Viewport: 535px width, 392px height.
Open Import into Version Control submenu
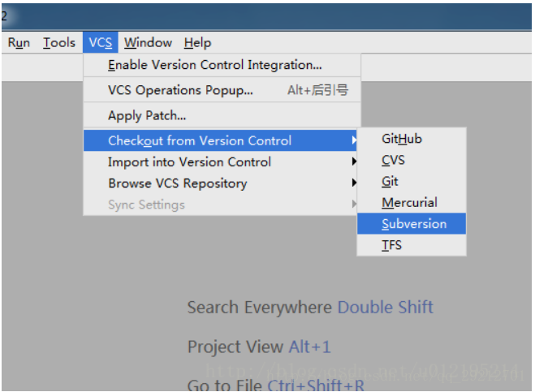(189, 162)
